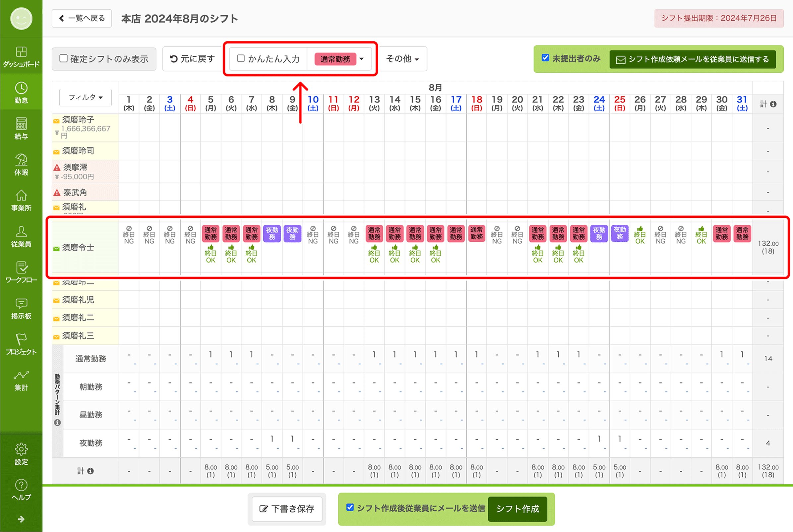The width and height of the screenshot is (793, 532).
Task: Enable 確定シフトのみ表示 checkbox
Action: pos(63,58)
